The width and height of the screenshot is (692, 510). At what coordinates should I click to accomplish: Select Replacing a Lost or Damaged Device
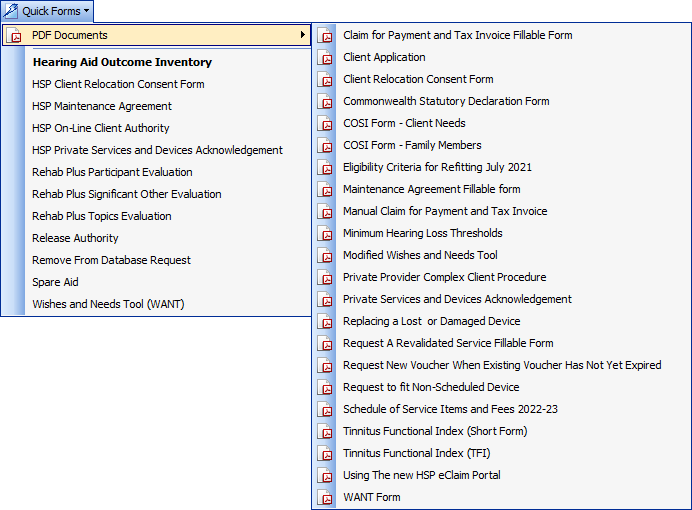coord(432,322)
